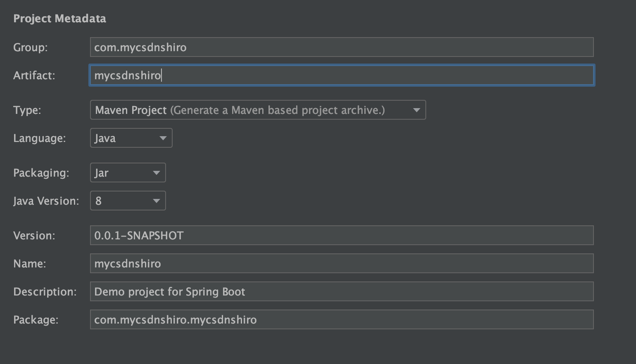The height and width of the screenshot is (364, 636).
Task: Click the Description label
Action: (x=45, y=292)
